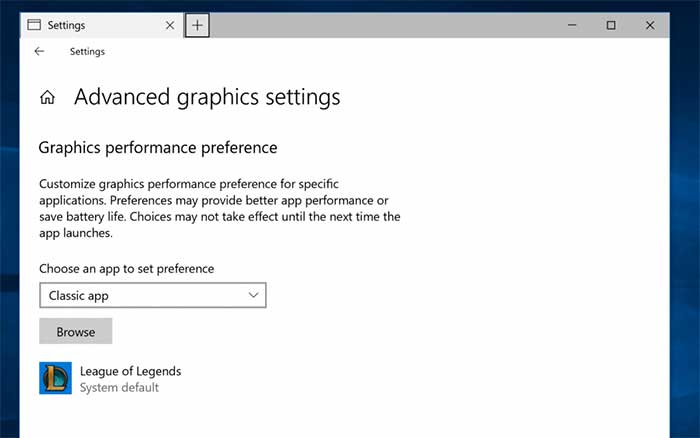Open the Classic app dropdown
Screen dimensions: 700x438
pos(152,295)
